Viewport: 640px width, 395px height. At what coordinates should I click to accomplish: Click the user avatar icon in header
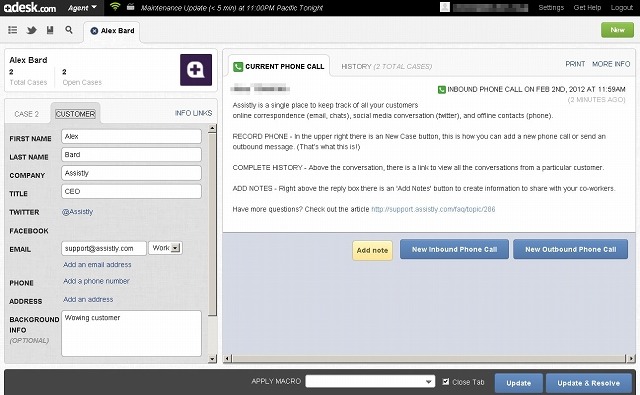445,7
